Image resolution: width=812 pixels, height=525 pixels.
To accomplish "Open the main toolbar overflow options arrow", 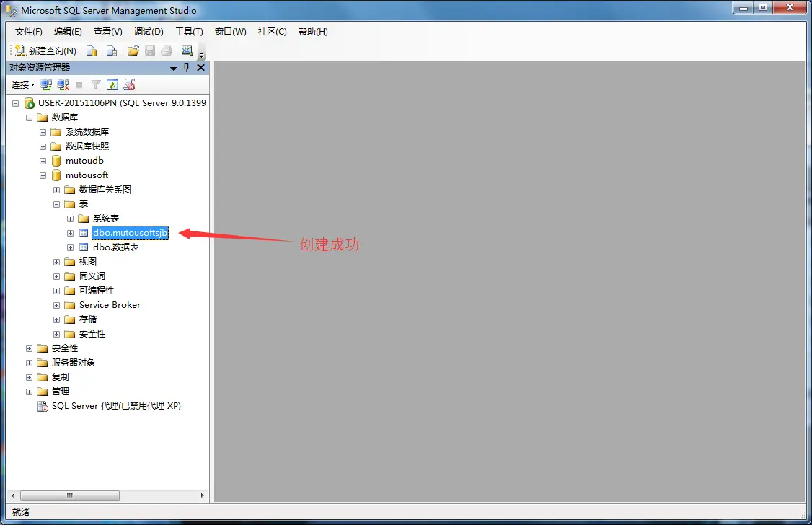I will point(201,54).
